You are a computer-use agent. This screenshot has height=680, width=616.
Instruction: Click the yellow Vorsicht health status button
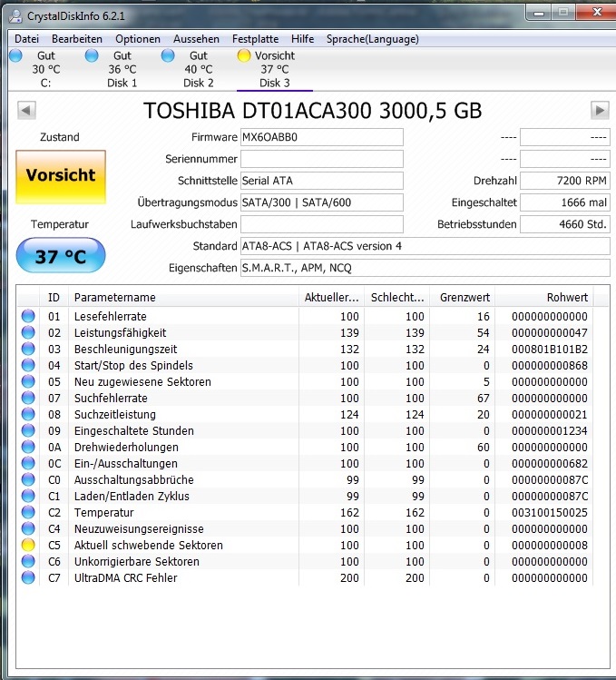click(61, 176)
